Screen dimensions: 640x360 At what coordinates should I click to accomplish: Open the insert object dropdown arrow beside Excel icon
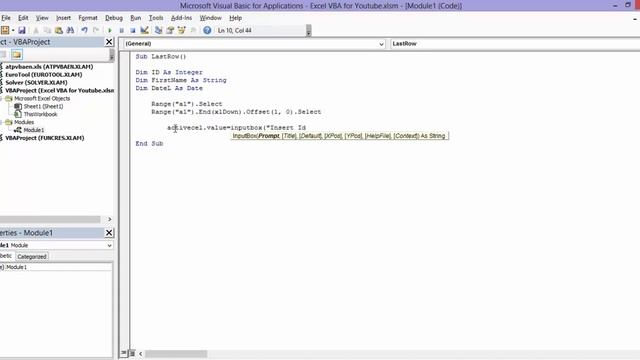pos(13,30)
